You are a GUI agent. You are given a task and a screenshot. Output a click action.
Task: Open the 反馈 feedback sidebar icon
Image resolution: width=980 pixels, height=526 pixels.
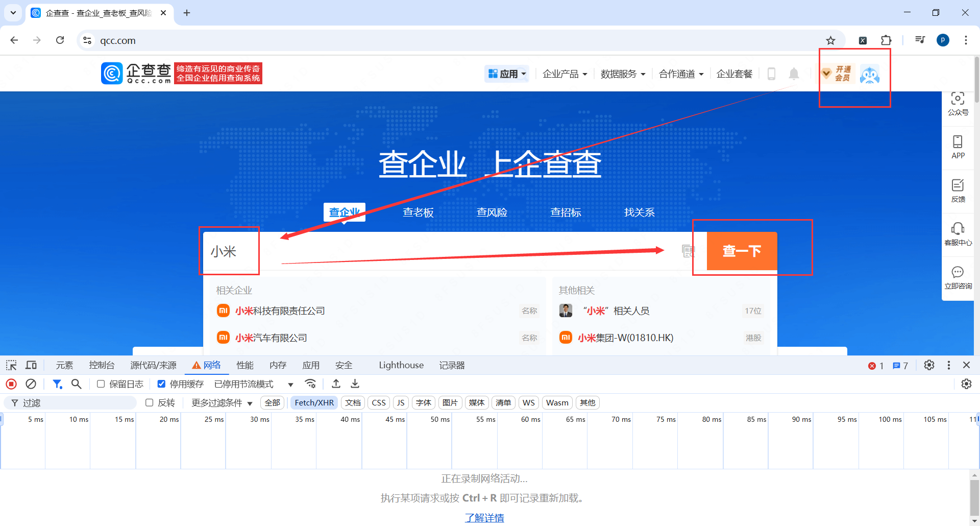click(958, 190)
